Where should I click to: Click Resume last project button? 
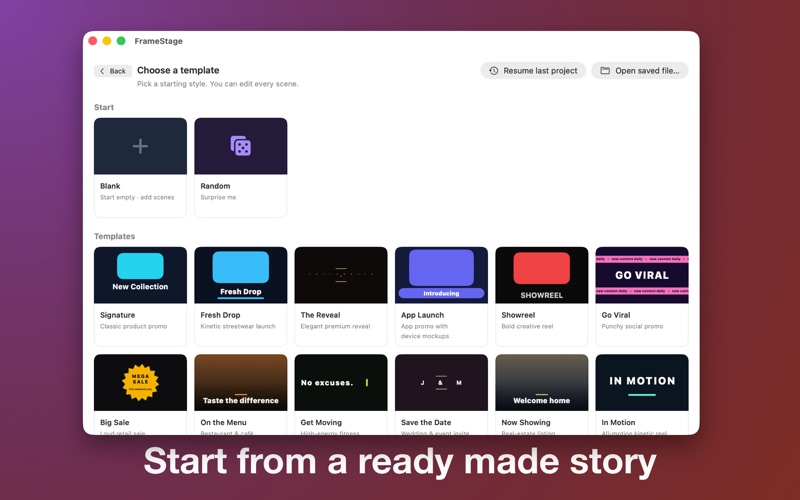tap(533, 71)
